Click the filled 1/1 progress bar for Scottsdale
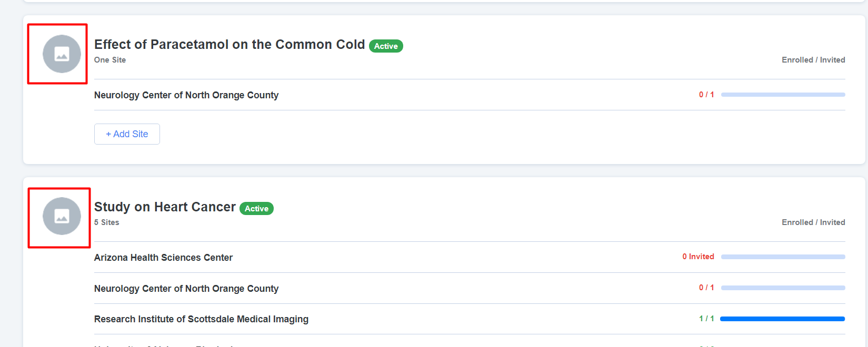 (782, 318)
